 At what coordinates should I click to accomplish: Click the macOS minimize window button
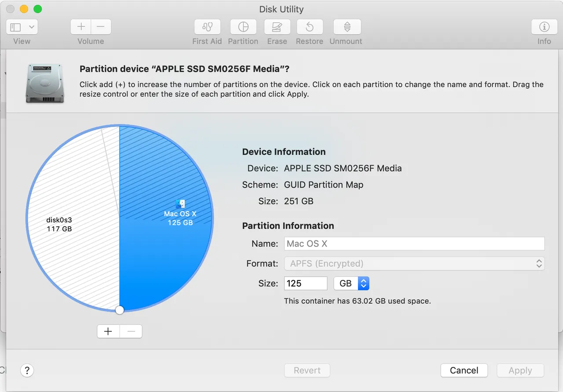[x=24, y=9]
